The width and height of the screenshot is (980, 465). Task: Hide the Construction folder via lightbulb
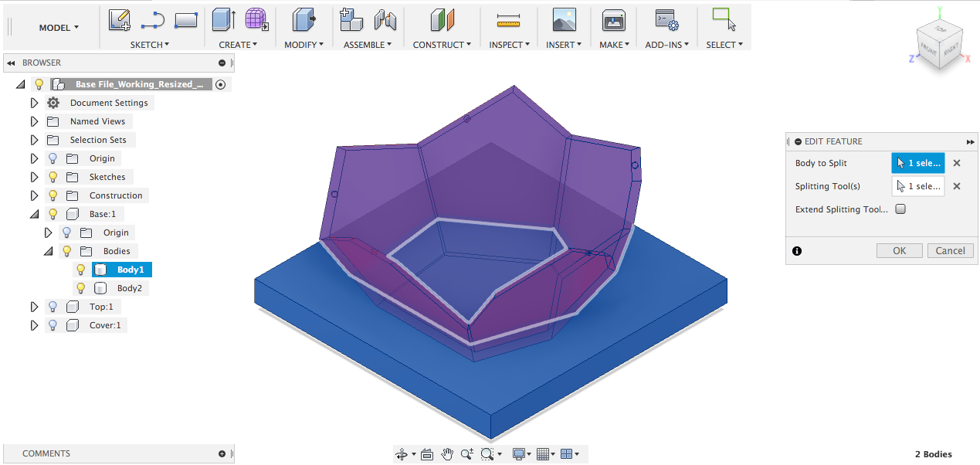(53, 195)
